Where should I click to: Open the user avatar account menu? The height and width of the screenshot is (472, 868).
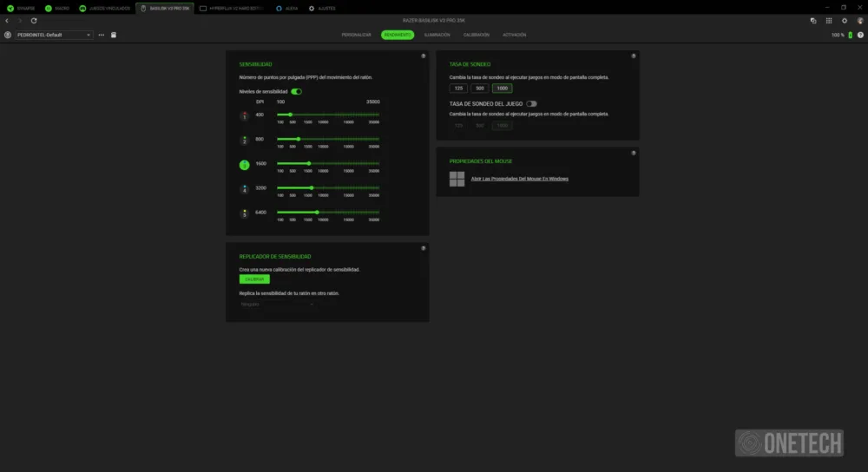click(x=859, y=21)
